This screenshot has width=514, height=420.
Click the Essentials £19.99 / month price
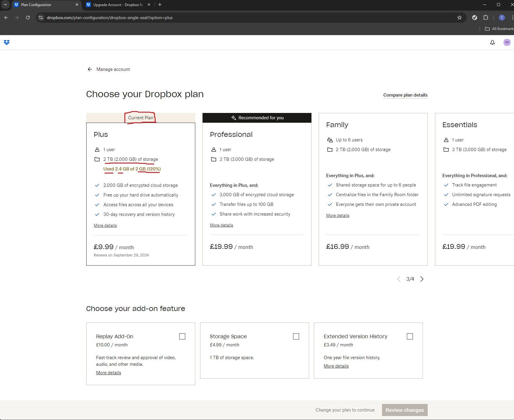(x=464, y=247)
